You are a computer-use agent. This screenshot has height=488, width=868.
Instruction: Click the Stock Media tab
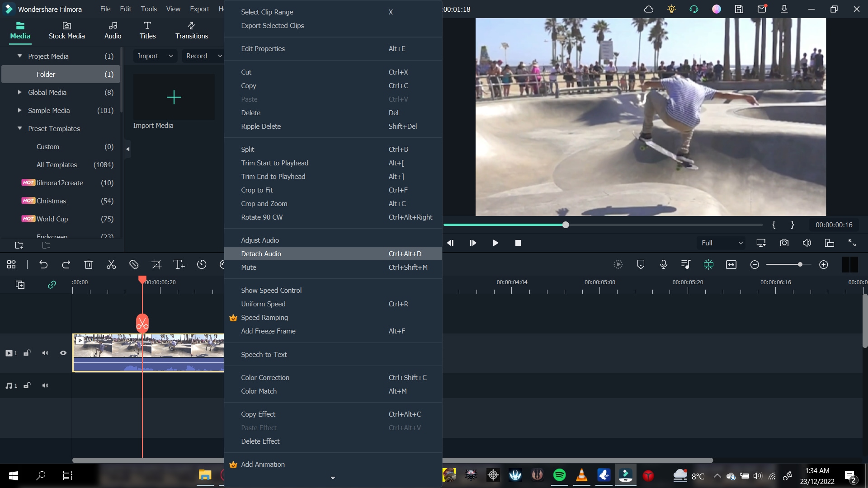point(67,30)
